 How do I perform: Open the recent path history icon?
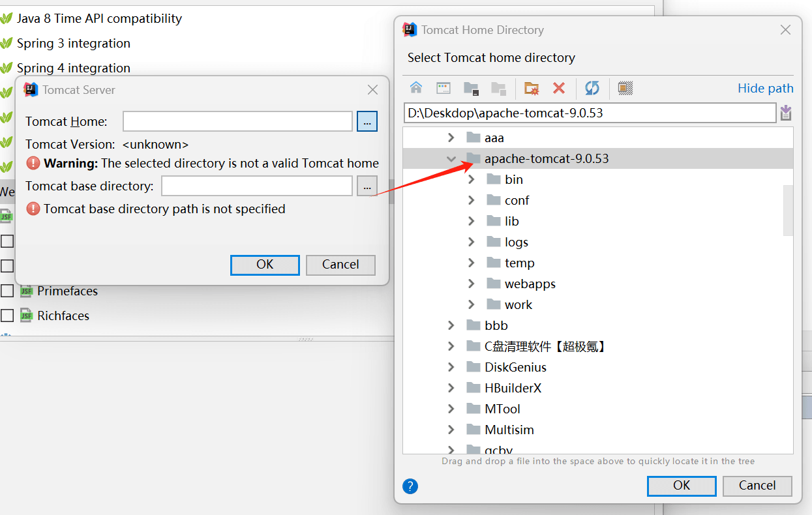[x=786, y=113]
